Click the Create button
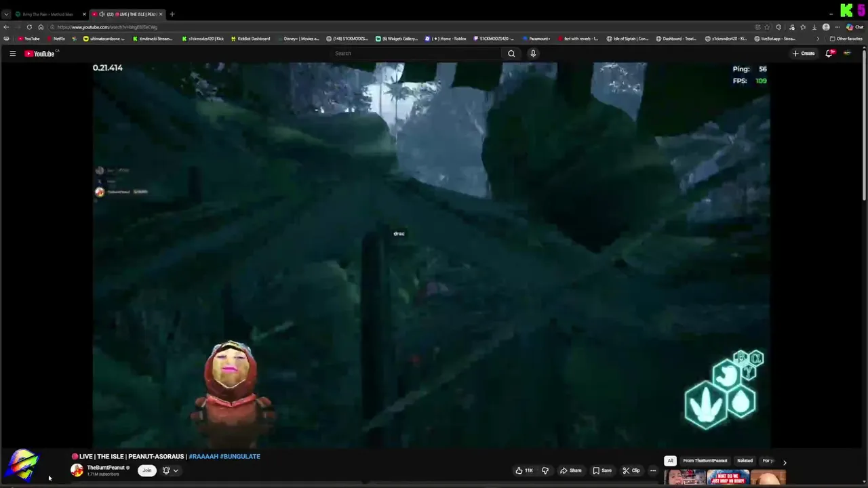Screen dimensions: 868x488 coord(804,54)
